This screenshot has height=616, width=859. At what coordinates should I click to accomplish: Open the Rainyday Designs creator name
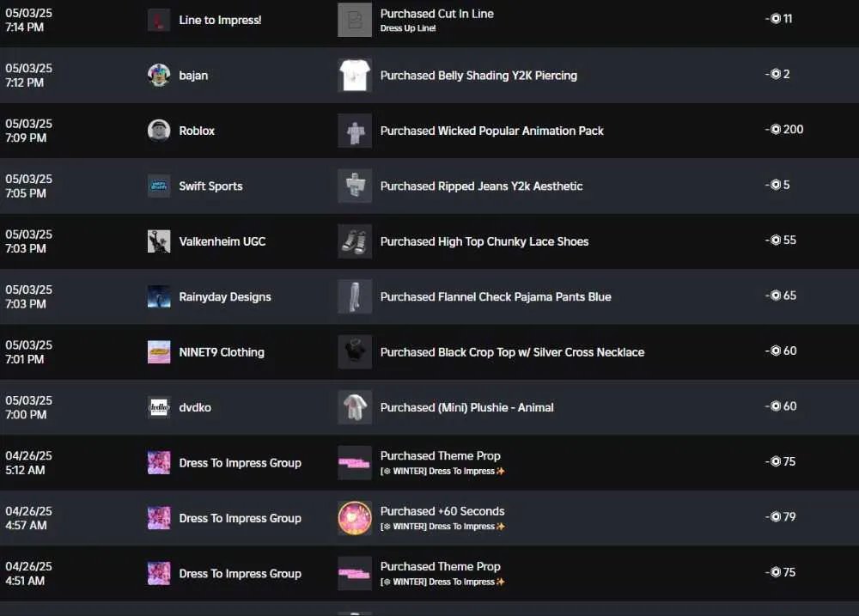pos(224,296)
